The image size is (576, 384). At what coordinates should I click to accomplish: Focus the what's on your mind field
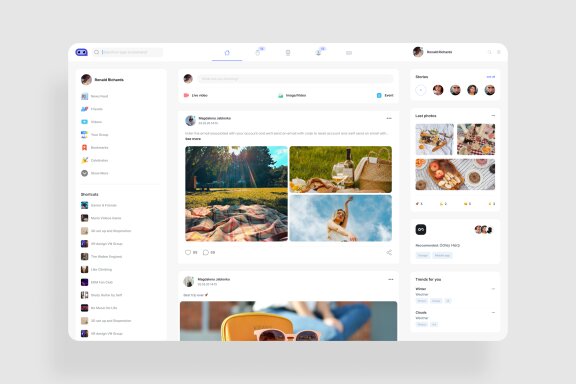point(295,79)
